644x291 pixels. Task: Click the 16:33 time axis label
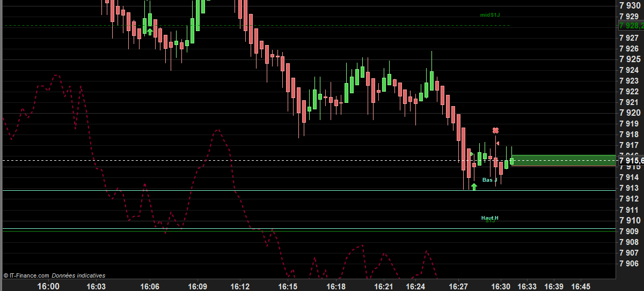[527, 286]
